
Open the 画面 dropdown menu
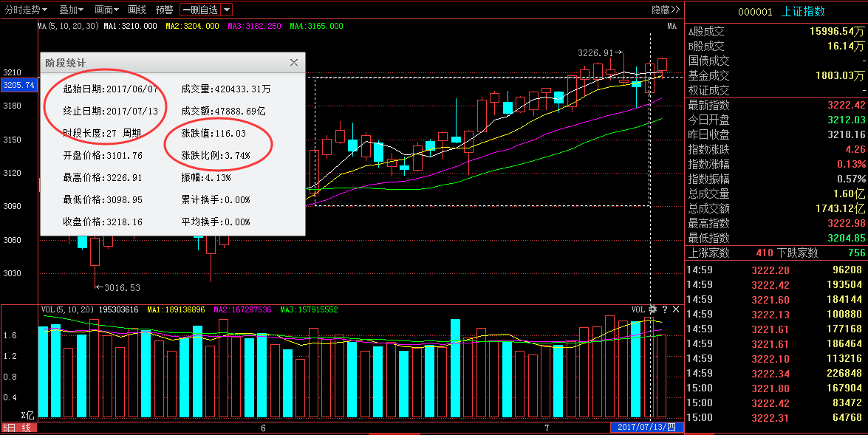coord(107,10)
